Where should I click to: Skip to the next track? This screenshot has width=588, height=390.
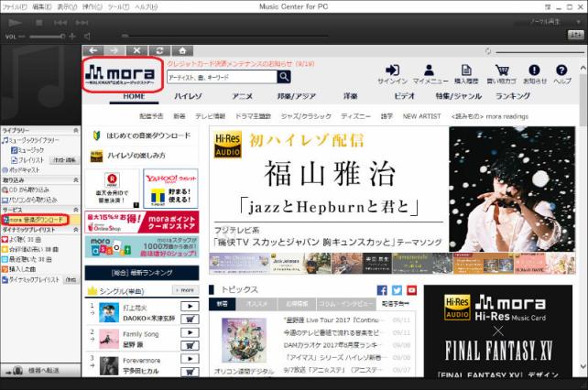pos(82,23)
